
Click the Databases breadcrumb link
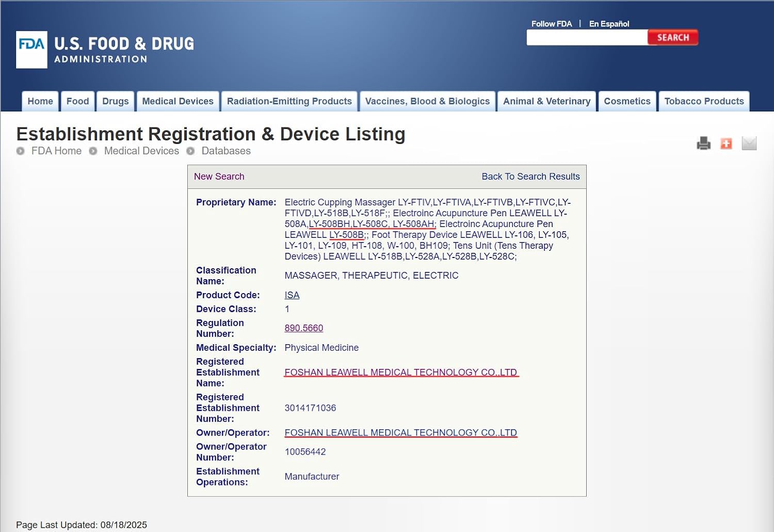226,151
